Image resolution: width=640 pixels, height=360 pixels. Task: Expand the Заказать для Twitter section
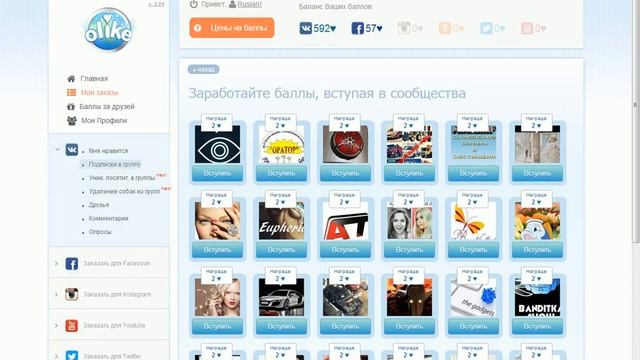(x=56, y=356)
